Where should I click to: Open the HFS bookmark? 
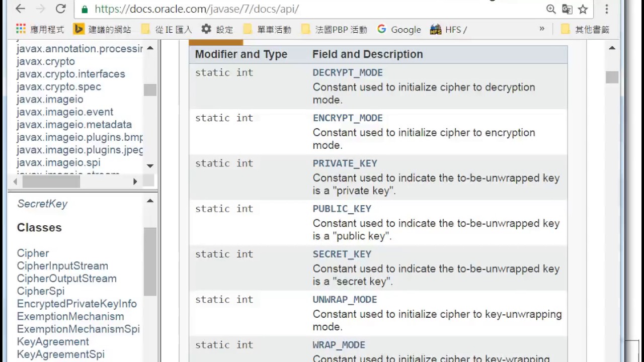click(x=448, y=30)
